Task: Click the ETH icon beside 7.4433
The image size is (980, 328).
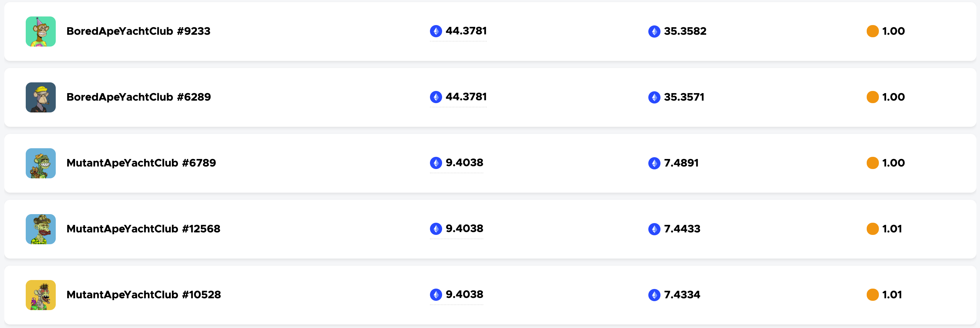Action: pyautogui.click(x=654, y=229)
